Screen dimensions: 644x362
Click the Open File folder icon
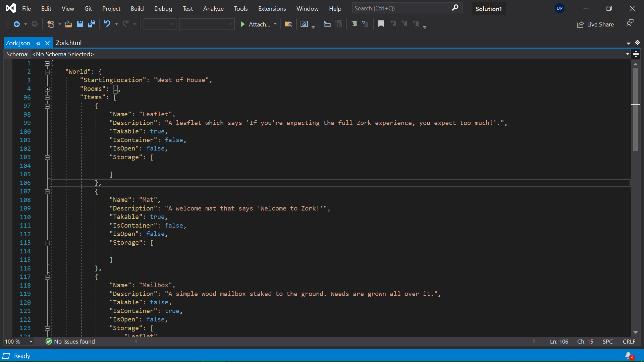click(68, 24)
